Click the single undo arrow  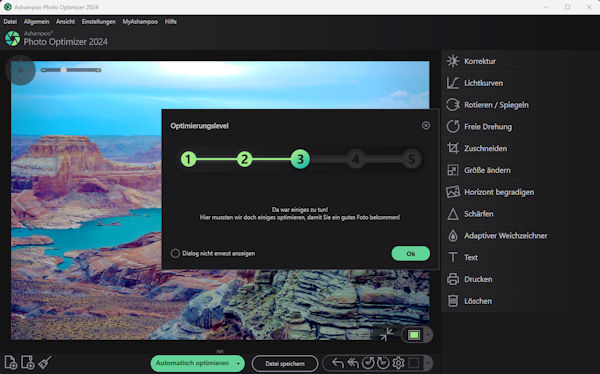tap(338, 363)
